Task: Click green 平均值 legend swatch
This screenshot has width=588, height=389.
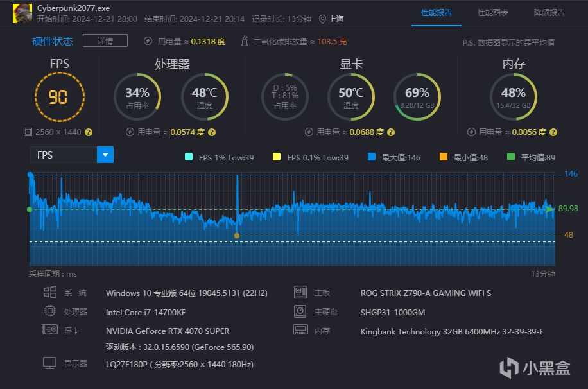Action: [511, 157]
